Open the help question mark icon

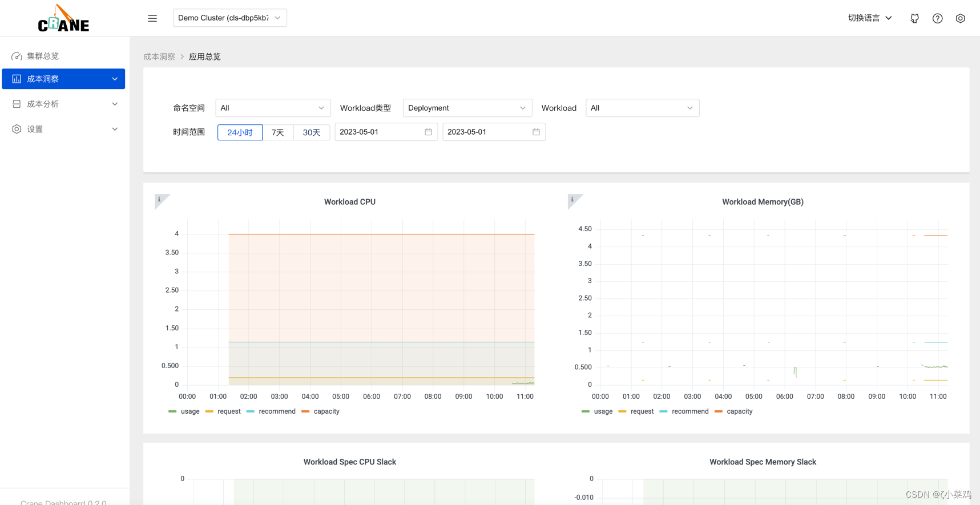(x=937, y=18)
